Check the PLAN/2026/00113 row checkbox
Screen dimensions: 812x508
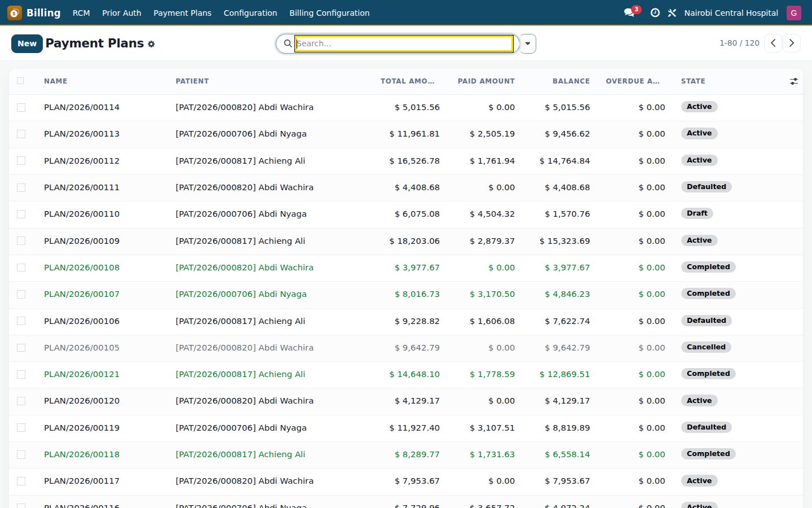coord(21,134)
